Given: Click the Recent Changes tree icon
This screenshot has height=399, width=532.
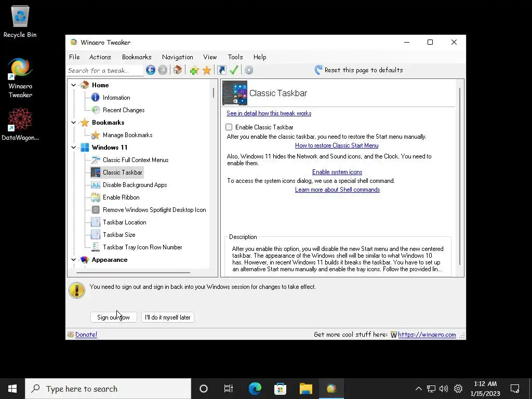Looking at the screenshot, I should (96, 110).
